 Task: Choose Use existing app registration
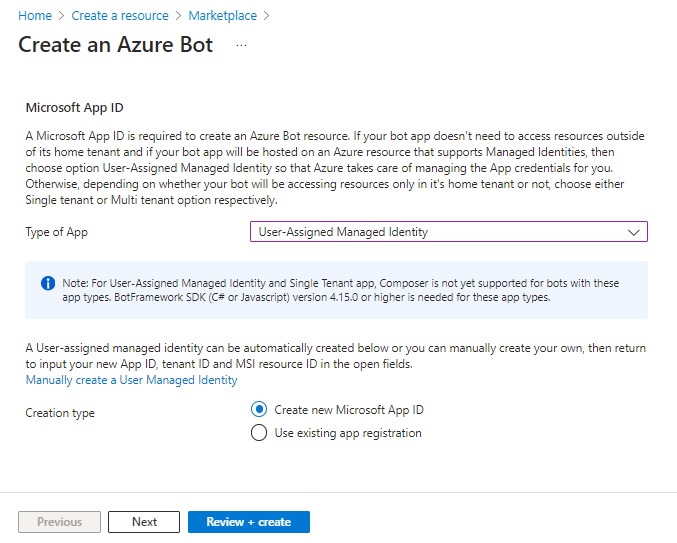259,433
